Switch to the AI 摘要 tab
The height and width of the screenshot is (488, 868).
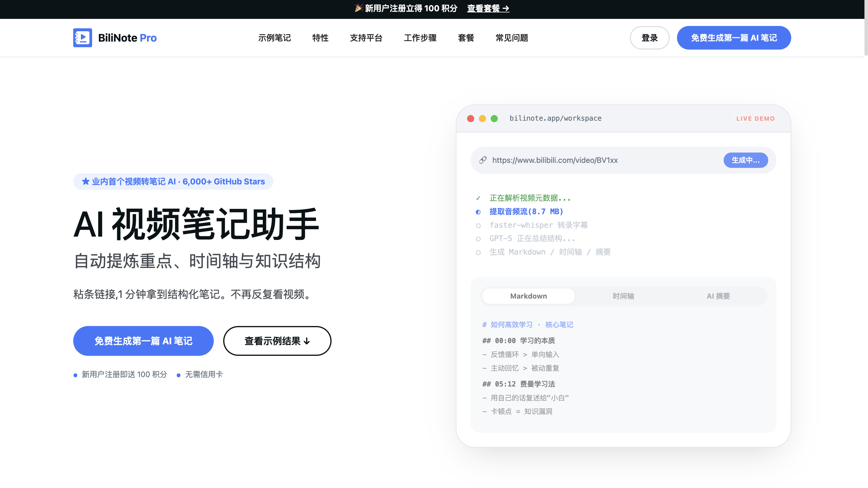718,296
